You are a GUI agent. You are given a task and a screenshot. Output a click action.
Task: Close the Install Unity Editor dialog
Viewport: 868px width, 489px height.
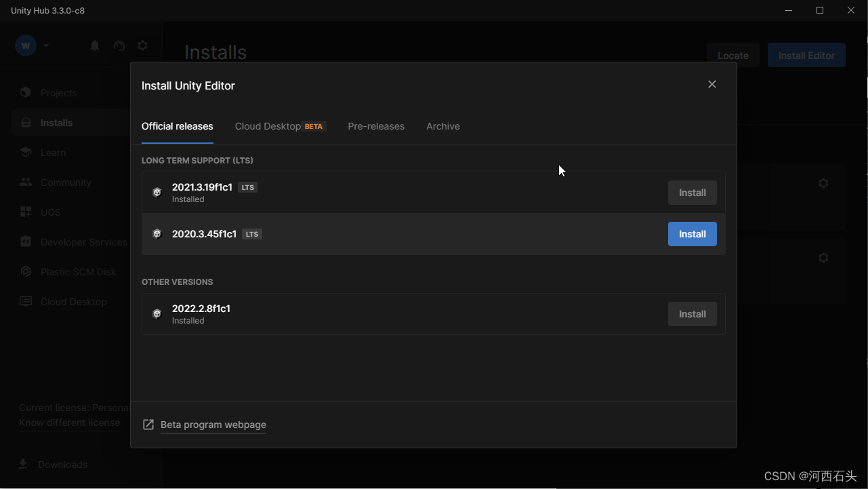712,84
